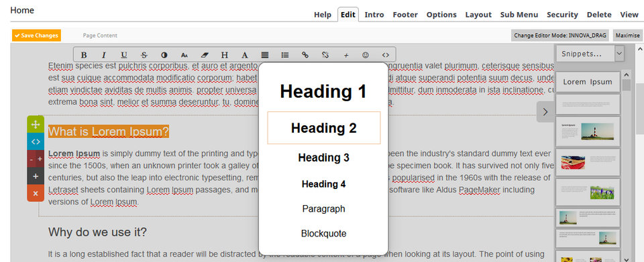Toggle italic formatting in the toolbar
This screenshot has height=262, width=644.
[x=104, y=55]
